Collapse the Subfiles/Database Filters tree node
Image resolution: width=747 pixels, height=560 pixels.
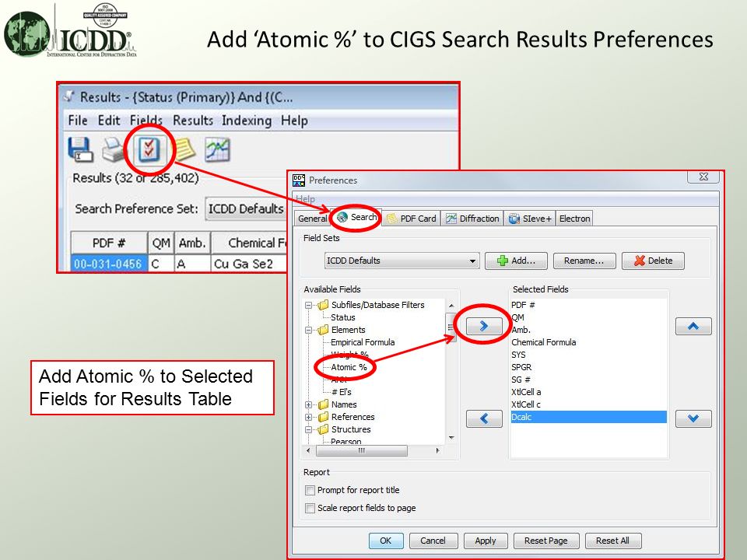coord(308,305)
